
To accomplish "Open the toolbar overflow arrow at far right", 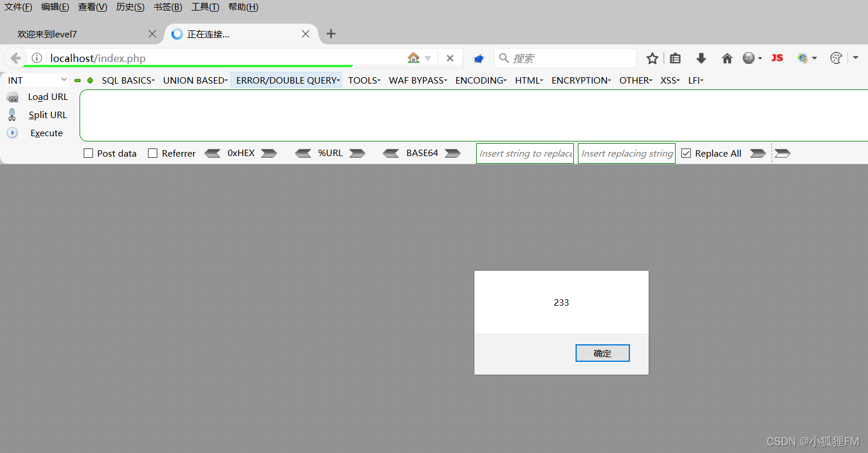I will 856,58.
